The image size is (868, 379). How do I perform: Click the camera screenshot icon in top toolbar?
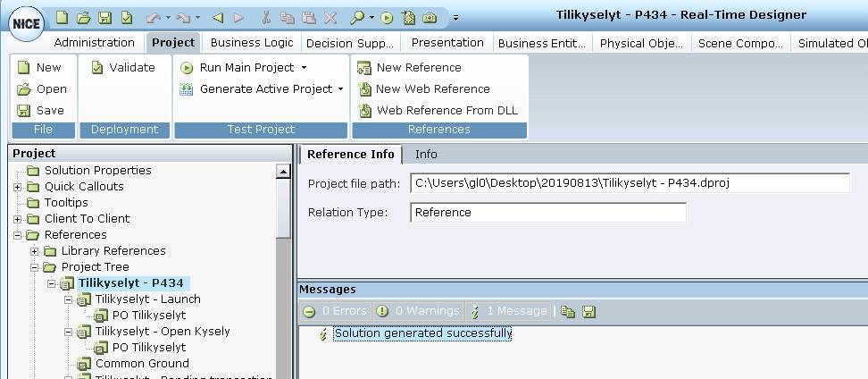430,17
